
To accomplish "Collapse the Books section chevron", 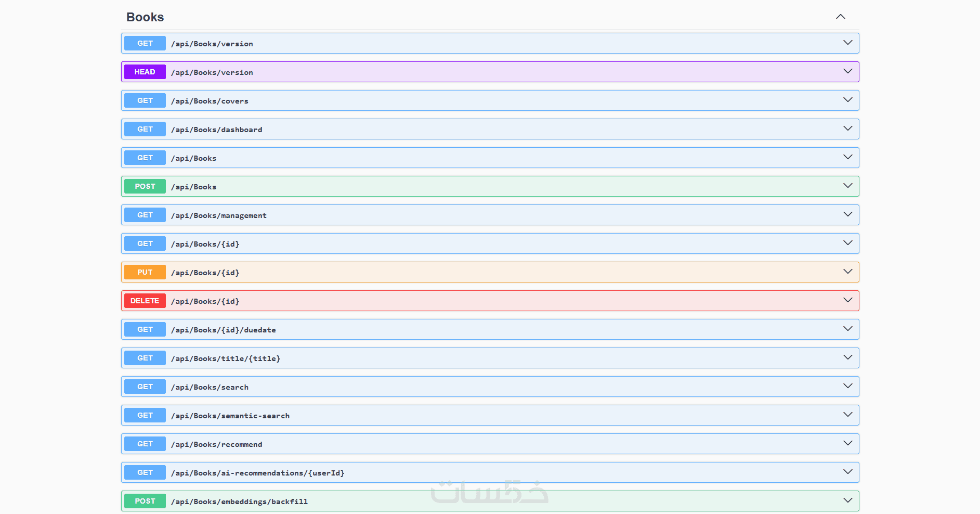I will click(x=841, y=17).
